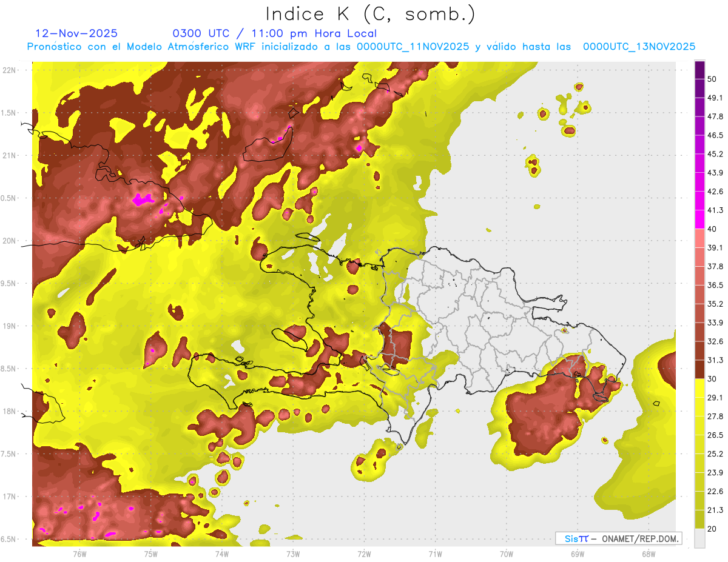
Task: Click the colorbar value '43.9'
Action: coord(715,173)
